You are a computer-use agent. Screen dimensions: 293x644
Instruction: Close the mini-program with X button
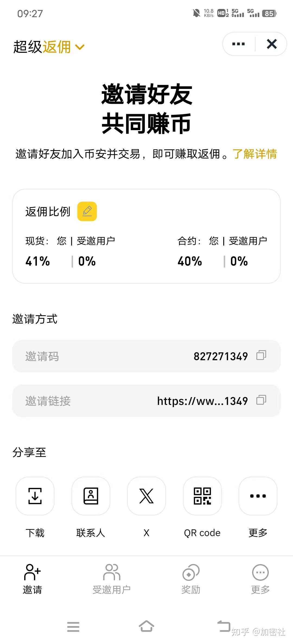click(x=272, y=44)
